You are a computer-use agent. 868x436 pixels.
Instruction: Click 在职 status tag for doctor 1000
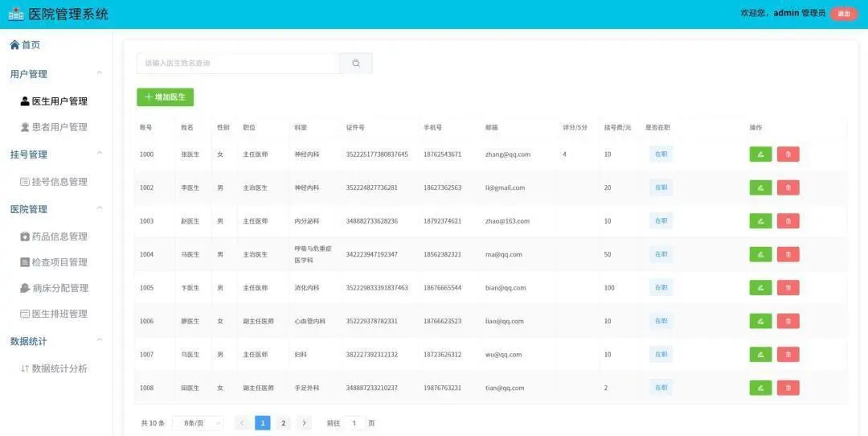tap(661, 154)
